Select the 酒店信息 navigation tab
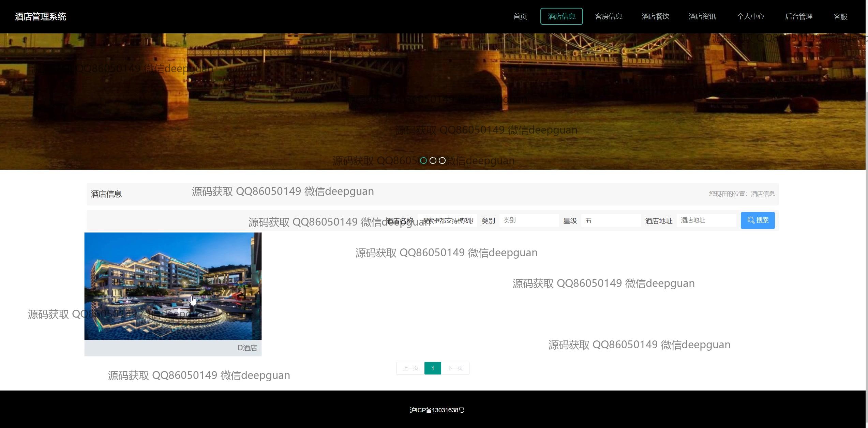The image size is (868, 428). point(561,16)
